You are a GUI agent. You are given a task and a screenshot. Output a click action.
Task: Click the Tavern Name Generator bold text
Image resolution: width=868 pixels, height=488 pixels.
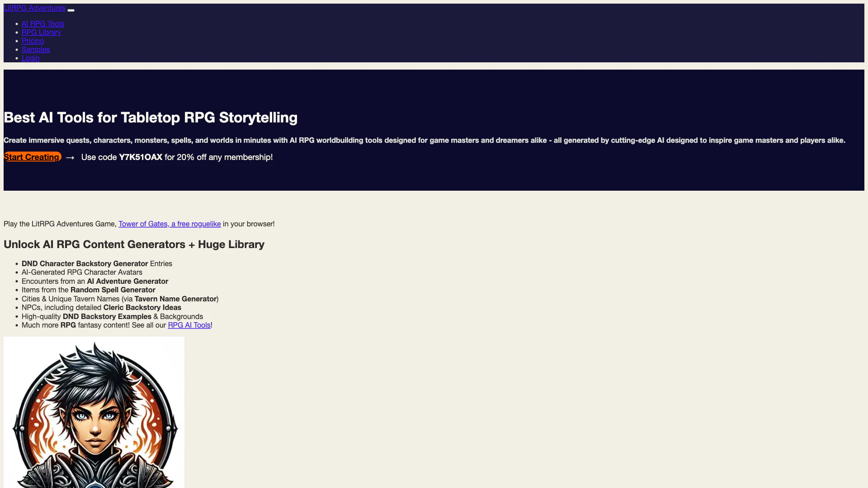175,299
